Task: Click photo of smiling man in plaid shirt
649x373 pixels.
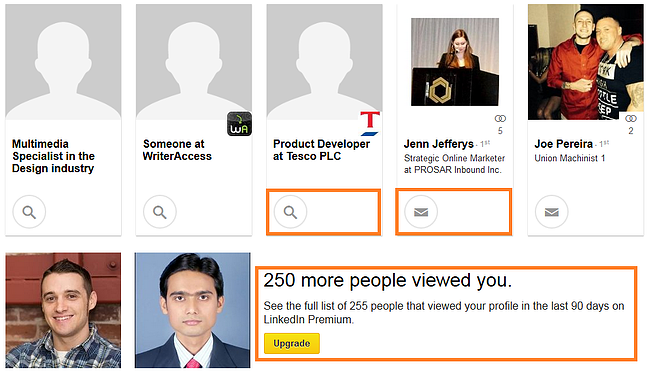Action: pos(63,310)
